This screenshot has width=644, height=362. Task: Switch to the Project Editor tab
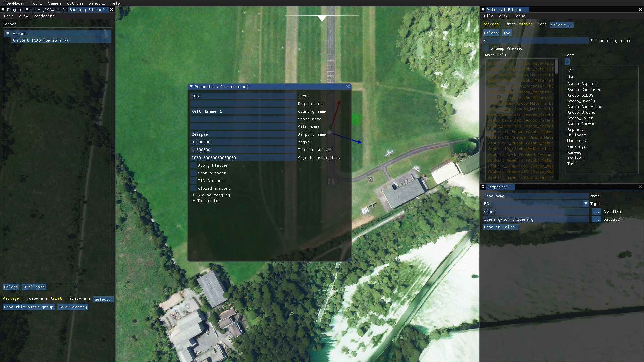[36, 10]
